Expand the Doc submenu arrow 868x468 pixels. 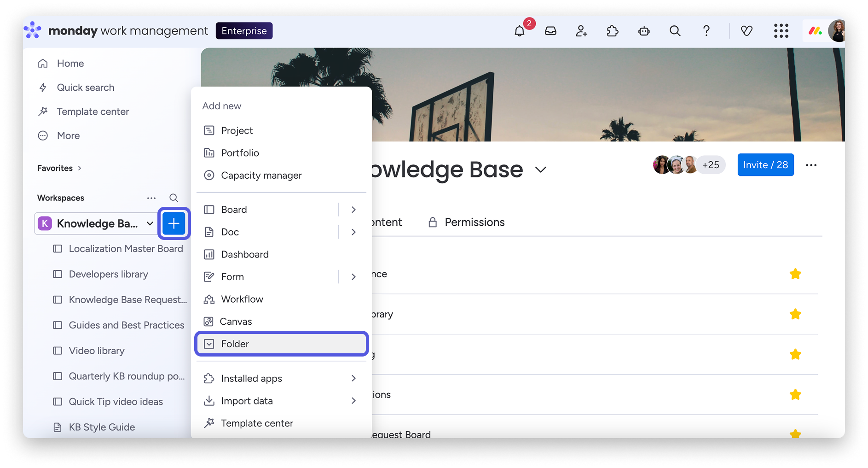(353, 232)
